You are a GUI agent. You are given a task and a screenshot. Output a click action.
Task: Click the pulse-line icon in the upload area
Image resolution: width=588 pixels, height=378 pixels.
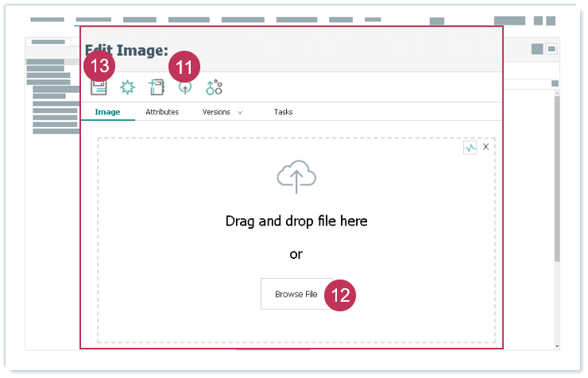pyautogui.click(x=470, y=148)
